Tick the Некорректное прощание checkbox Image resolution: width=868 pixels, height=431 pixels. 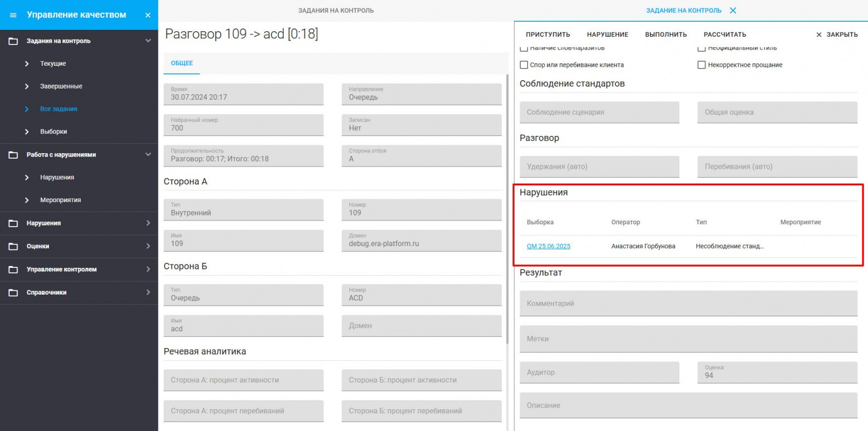pos(702,65)
